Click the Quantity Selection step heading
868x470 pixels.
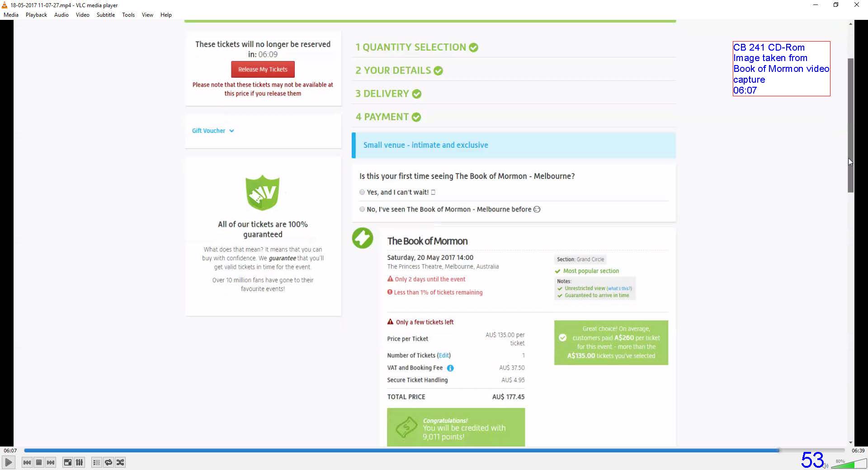410,47
